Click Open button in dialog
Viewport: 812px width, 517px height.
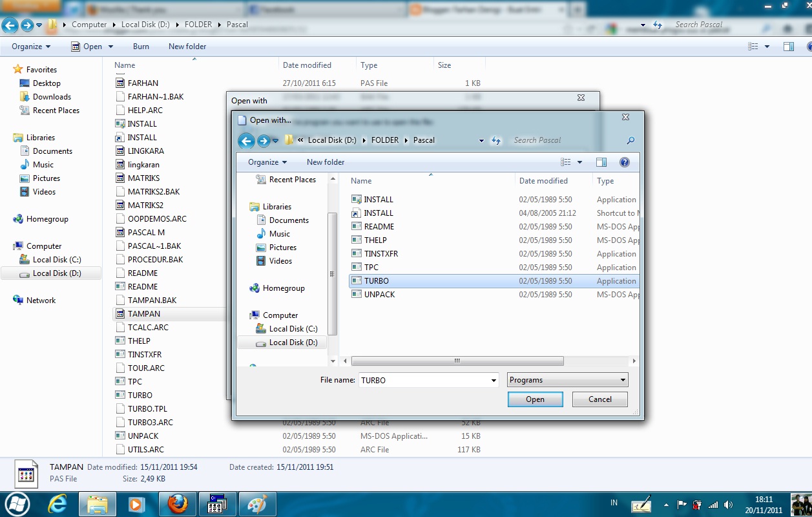click(x=535, y=399)
